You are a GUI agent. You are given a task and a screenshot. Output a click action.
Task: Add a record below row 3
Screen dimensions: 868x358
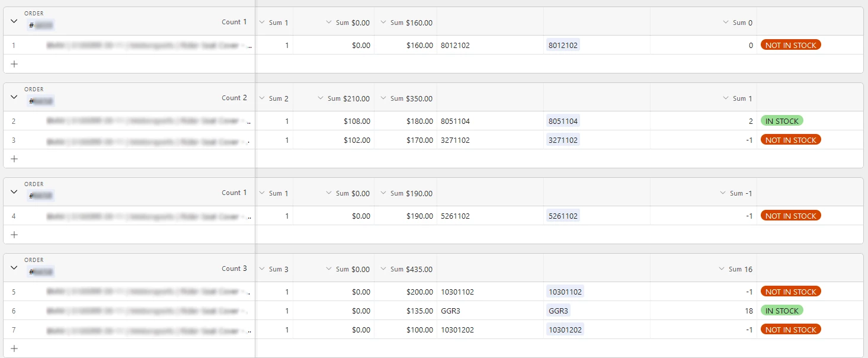coord(14,159)
